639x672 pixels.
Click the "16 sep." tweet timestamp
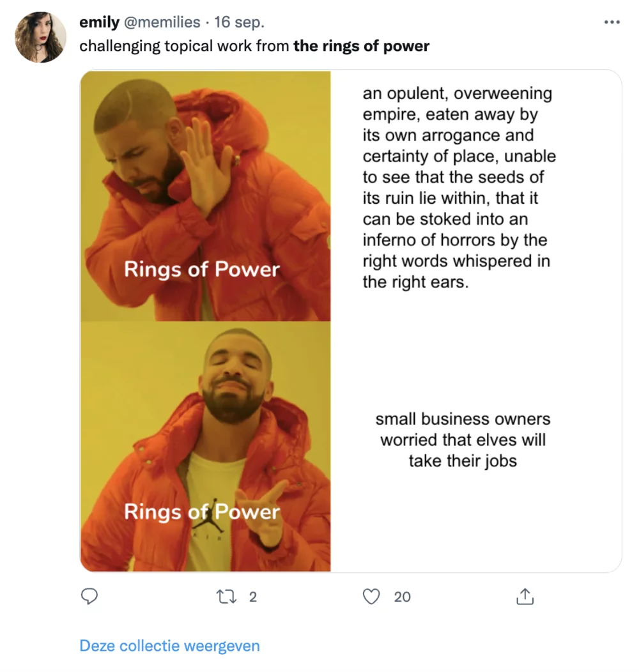coord(240,22)
